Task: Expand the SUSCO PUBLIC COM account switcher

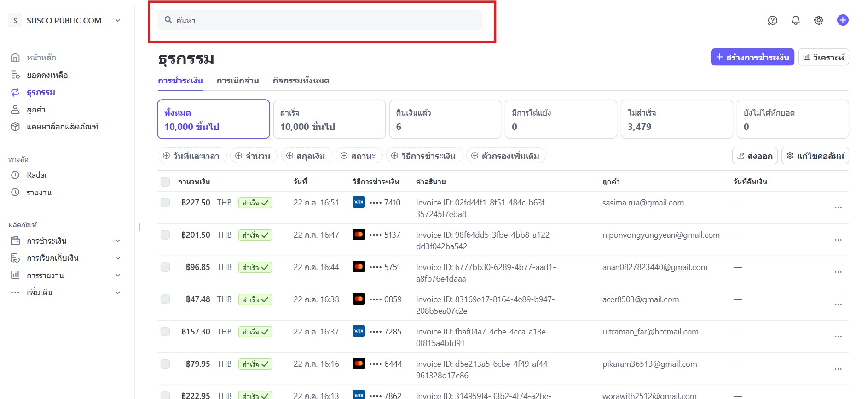Action: pos(67,20)
